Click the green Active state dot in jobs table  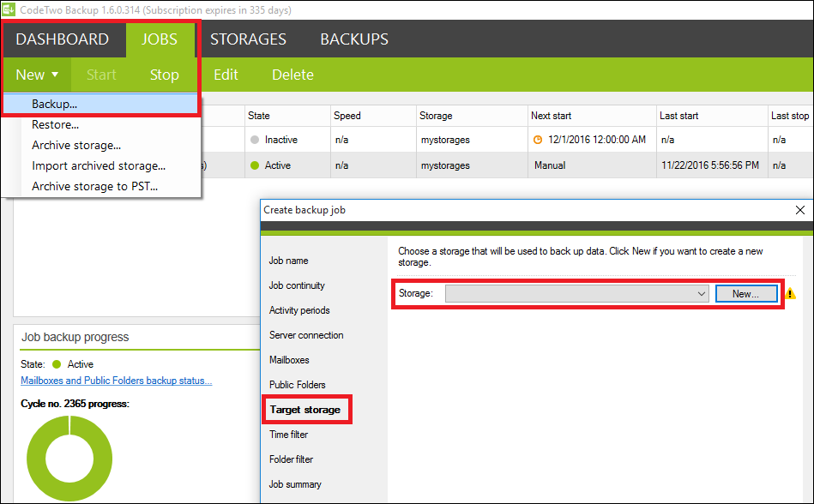[x=255, y=165]
